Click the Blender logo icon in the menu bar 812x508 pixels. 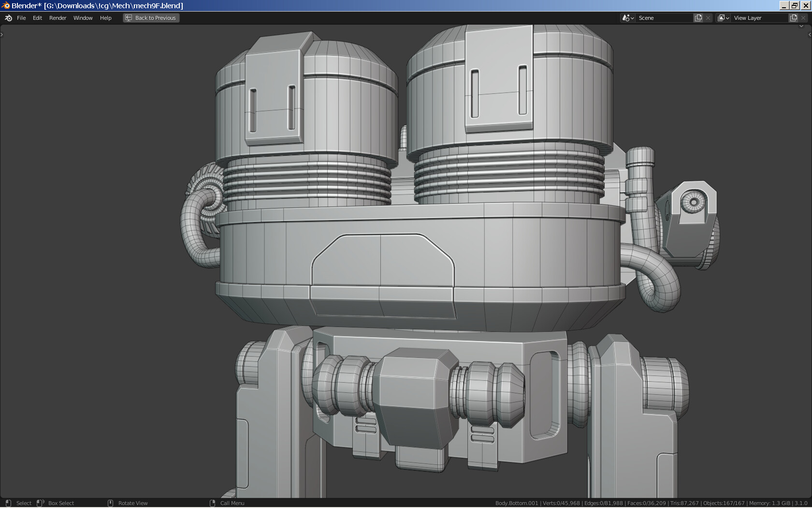coord(8,18)
